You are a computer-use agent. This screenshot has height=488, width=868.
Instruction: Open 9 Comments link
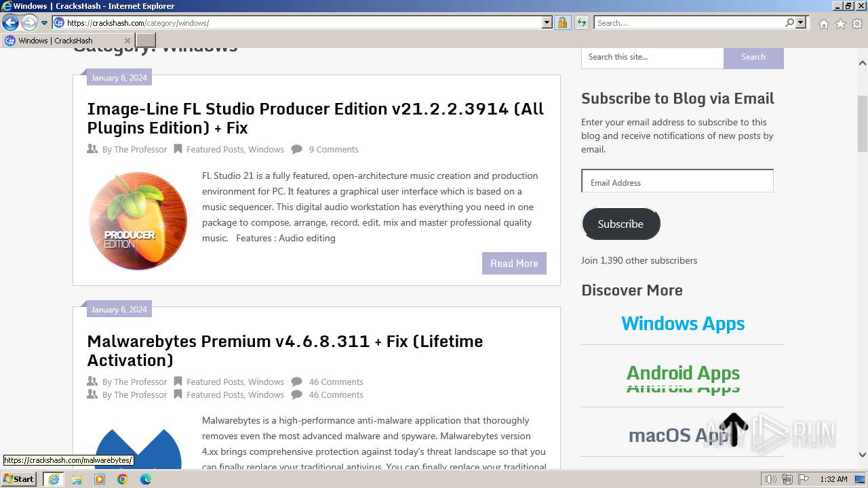(334, 150)
